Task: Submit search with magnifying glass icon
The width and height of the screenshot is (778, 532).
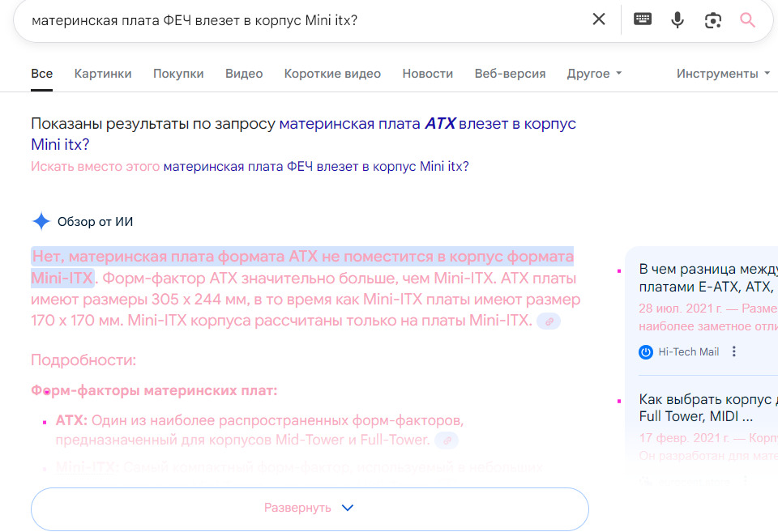Action: point(747,19)
